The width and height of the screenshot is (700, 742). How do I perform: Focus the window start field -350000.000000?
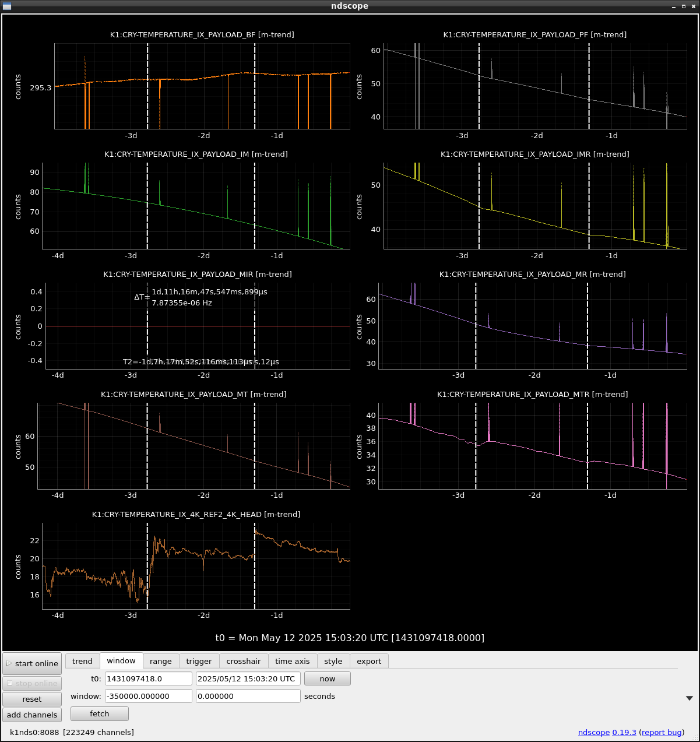point(149,696)
